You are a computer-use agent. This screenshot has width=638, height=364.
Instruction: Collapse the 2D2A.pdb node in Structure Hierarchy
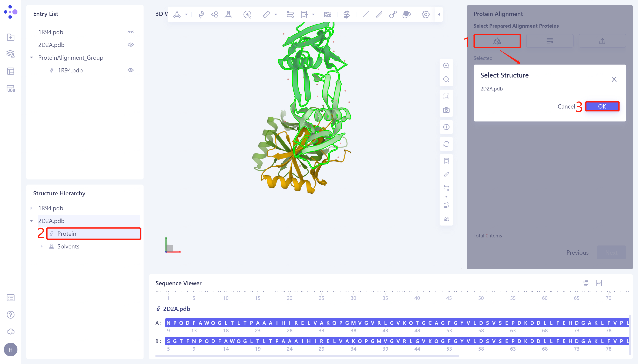pyautogui.click(x=32, y=220)
